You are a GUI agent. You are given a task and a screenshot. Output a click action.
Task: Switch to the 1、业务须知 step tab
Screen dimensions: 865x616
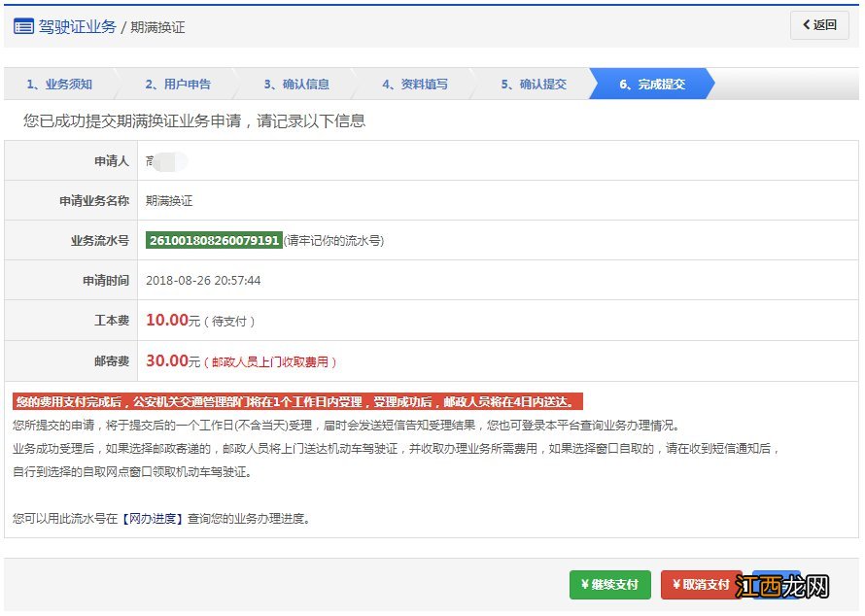[58, 85]
